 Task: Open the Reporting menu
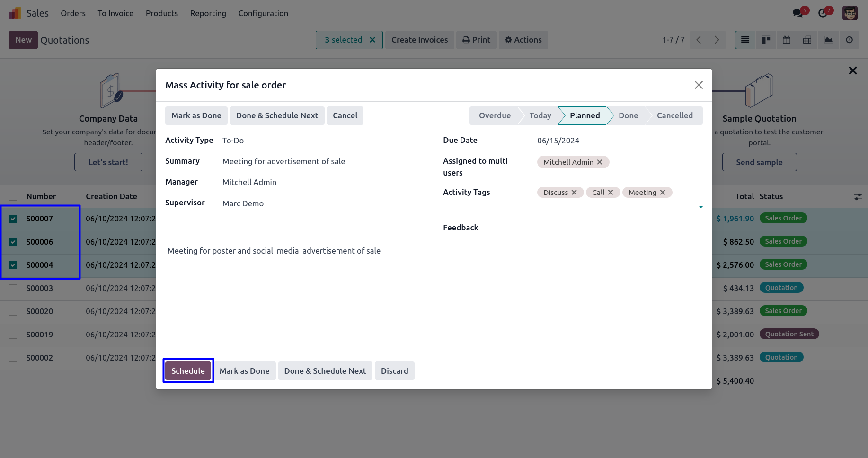208,13
